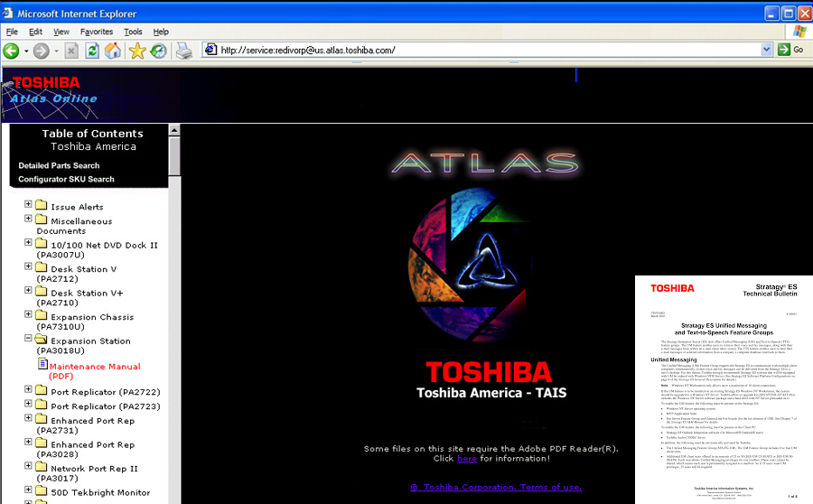
Task: Expand Port Replicator (PA2722) node
Action: coord(28,389)
